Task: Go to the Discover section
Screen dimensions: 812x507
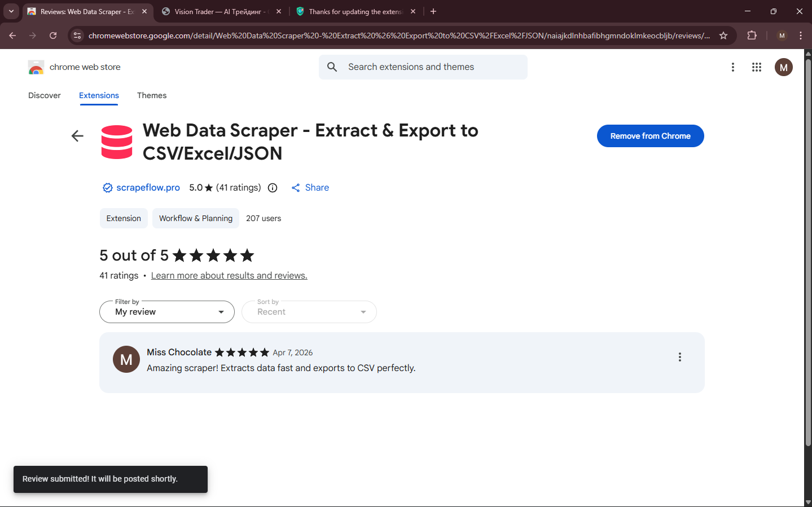Action: coord(45,95)
